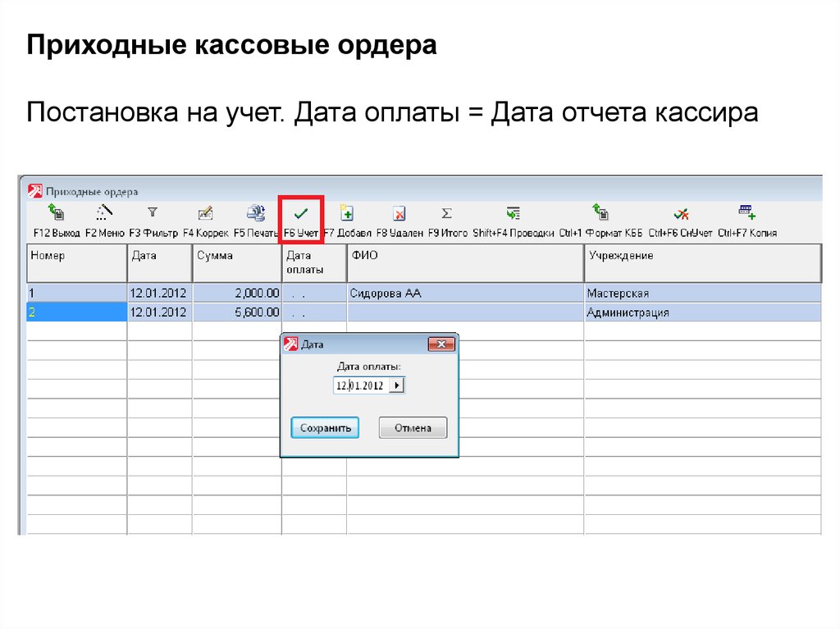Click the F7 Добавл add icon
Viewport: 840px width, 629px height.
[x=347, y=214]
